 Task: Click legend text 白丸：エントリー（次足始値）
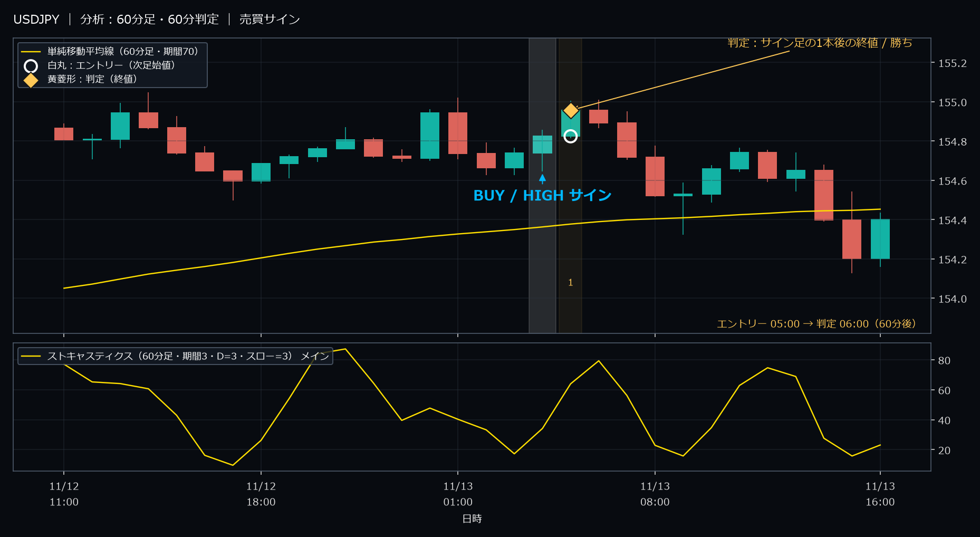click(x=111, y=65)
